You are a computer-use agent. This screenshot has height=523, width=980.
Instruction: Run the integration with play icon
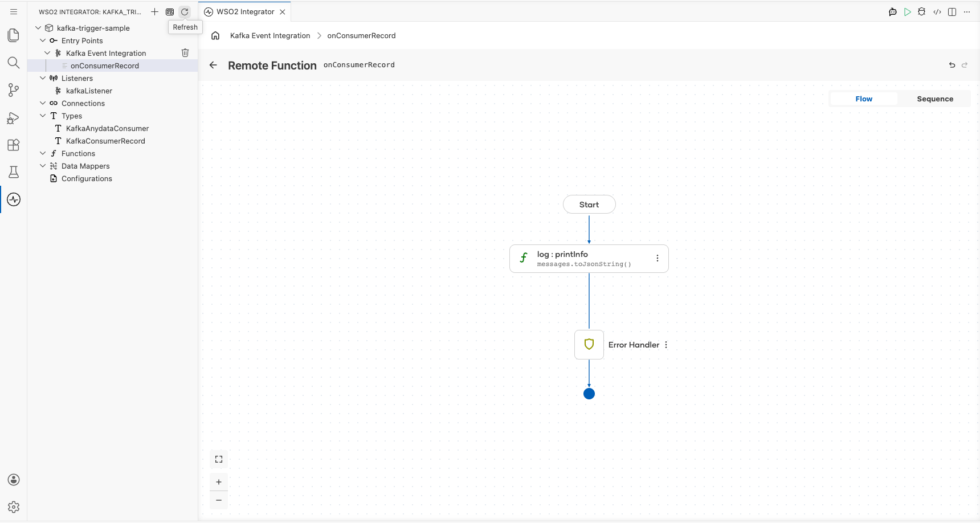908,12
